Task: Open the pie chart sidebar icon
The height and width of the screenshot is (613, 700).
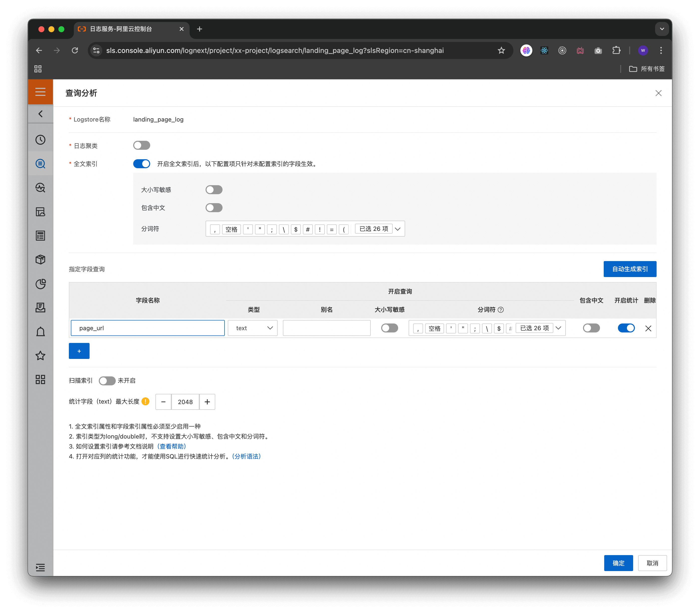Action: pyautogui.click(x=40, y=284)
